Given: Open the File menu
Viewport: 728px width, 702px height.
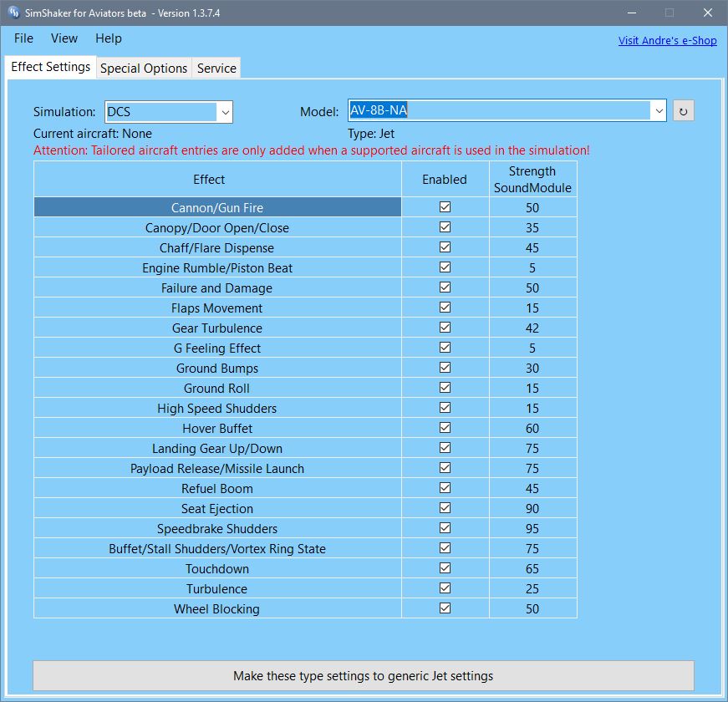Looking at the screenshot, I should (23, 38).
